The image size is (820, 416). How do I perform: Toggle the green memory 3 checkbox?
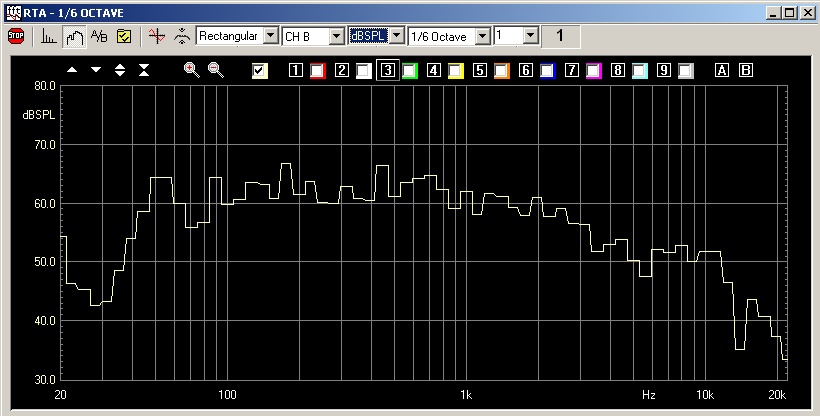pyautogui.click(x=409, y=70)
